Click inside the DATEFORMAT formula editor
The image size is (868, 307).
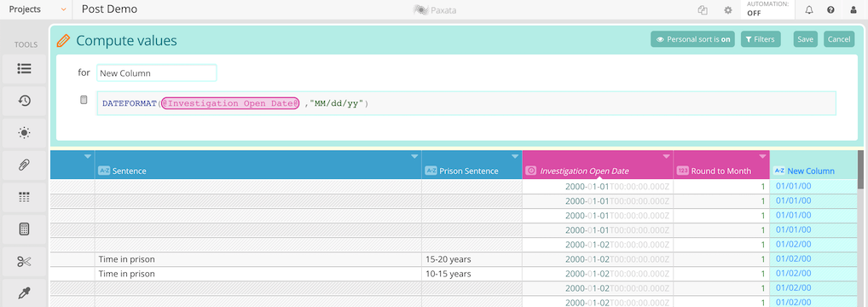click(466, 104)
